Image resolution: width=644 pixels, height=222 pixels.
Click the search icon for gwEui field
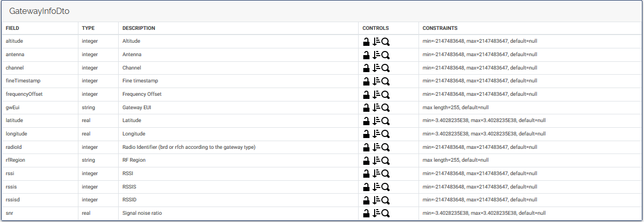tap(385, 108)
